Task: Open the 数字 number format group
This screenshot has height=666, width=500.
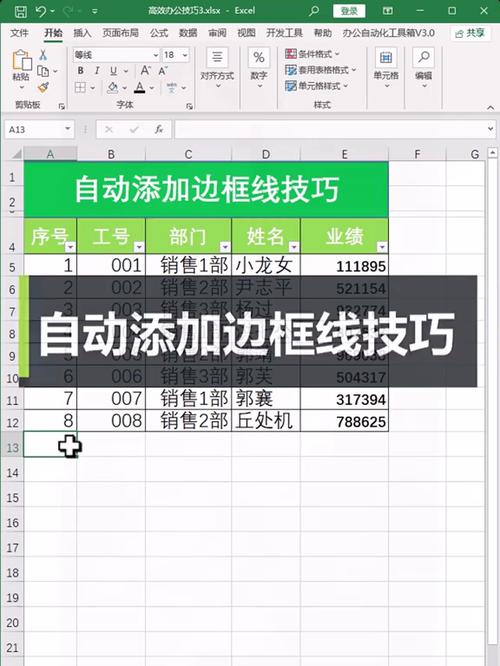Action: tap(259, 69)
